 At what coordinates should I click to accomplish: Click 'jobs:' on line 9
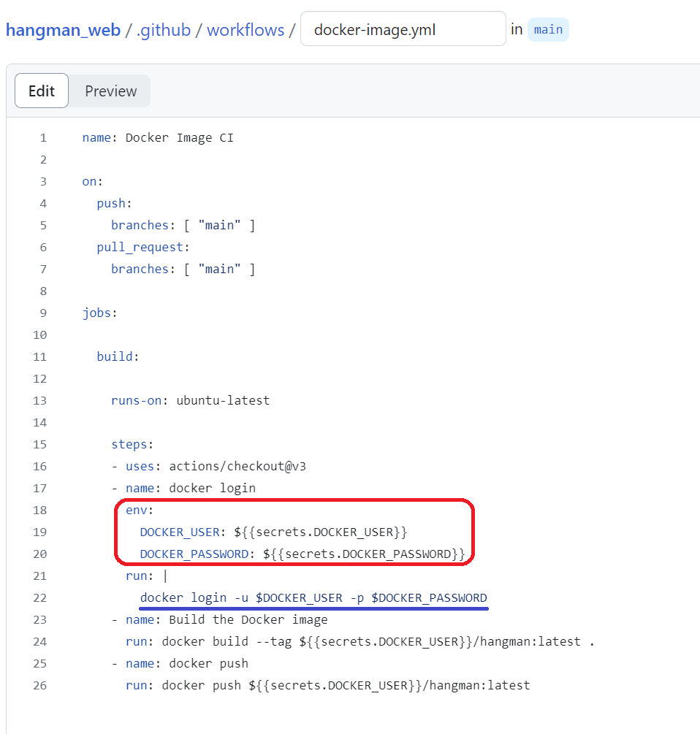(99, 313)
